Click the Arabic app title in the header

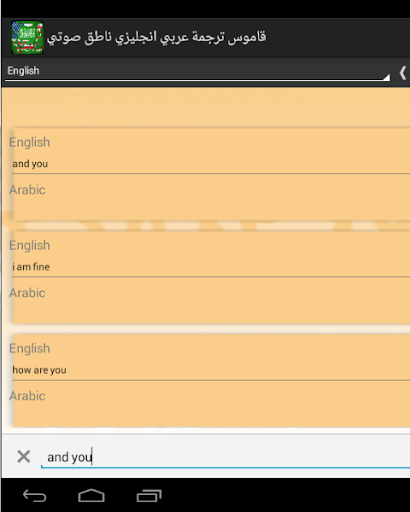click(156, 37)
